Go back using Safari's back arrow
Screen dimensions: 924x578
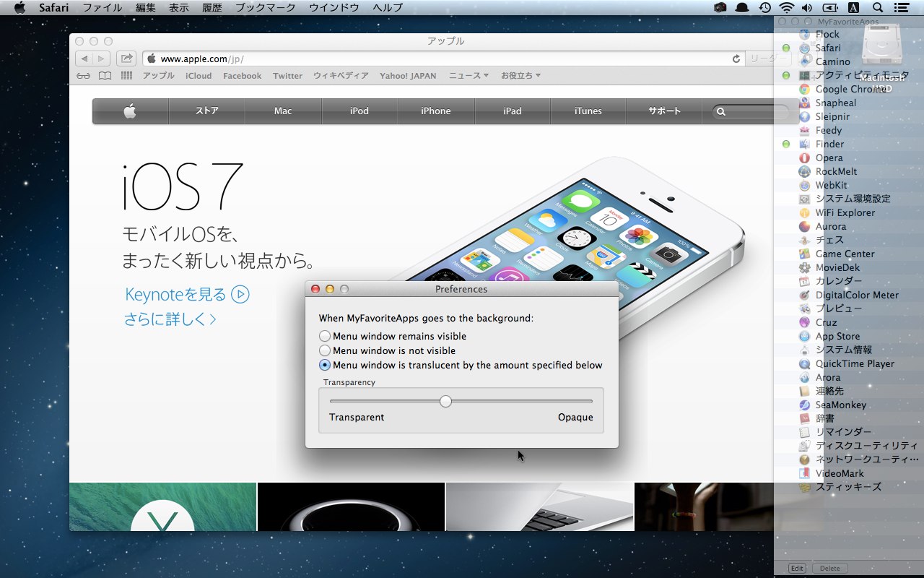(84, 59)
